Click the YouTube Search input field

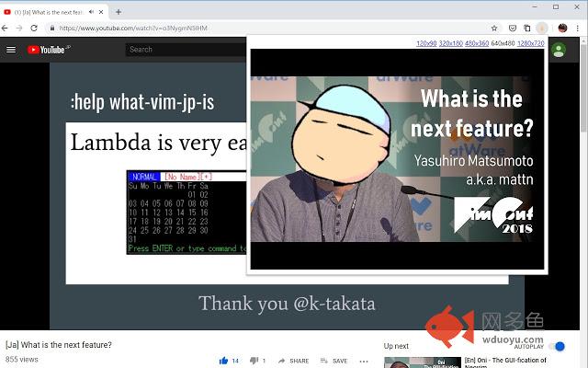(186, 50)
